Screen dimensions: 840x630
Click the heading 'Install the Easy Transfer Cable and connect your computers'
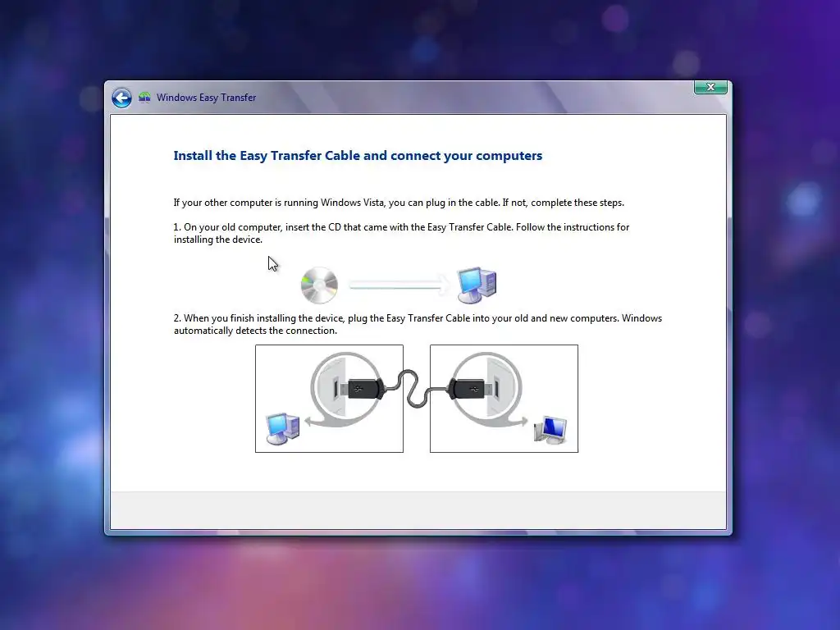pos(358,155)
